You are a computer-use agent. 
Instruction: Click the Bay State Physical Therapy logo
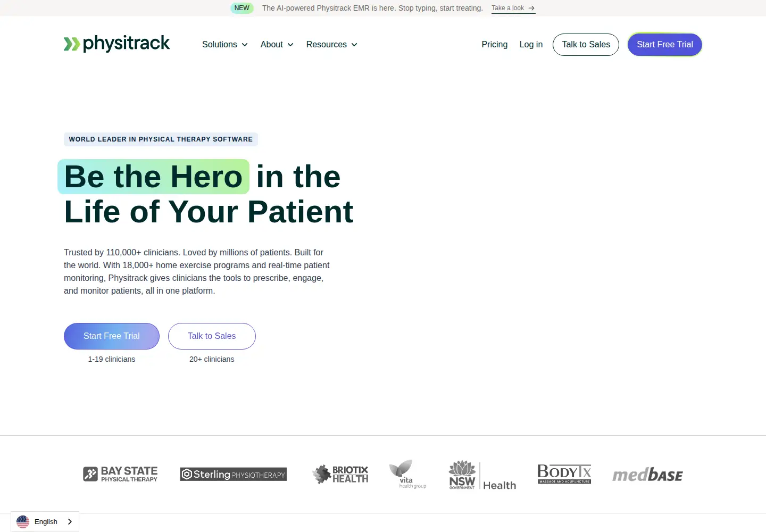click(x=120, y=474)
